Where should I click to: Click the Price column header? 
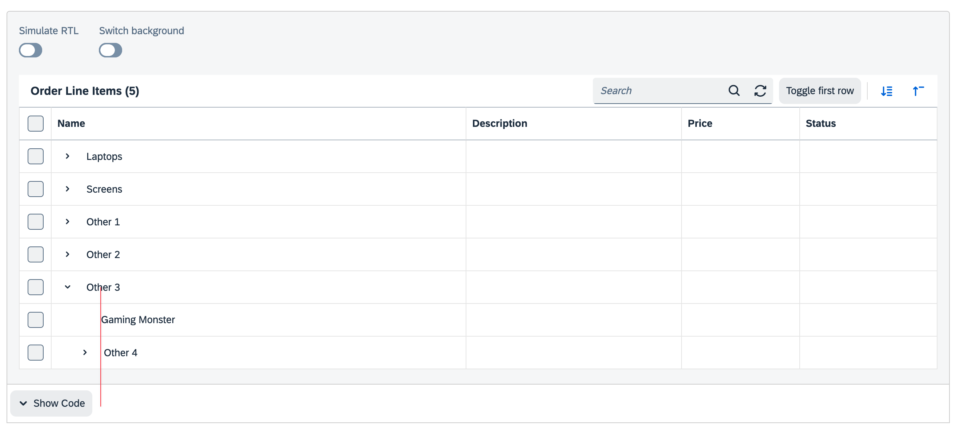pos(700,124)
